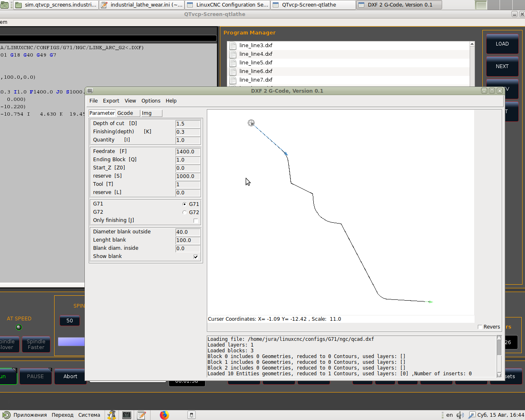This screenshot has height=420, width=525.
Task: Click the removable drive icon in bottom panel
Action: pos(191,415)
